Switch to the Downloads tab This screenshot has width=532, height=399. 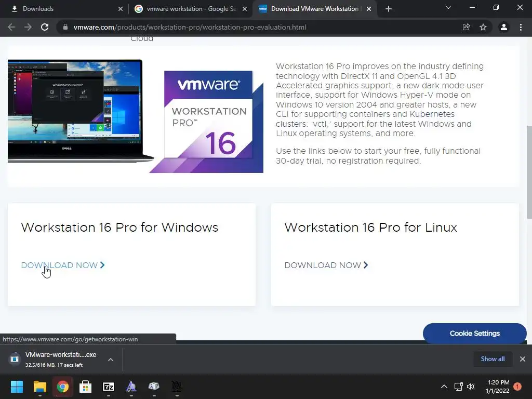64,9
